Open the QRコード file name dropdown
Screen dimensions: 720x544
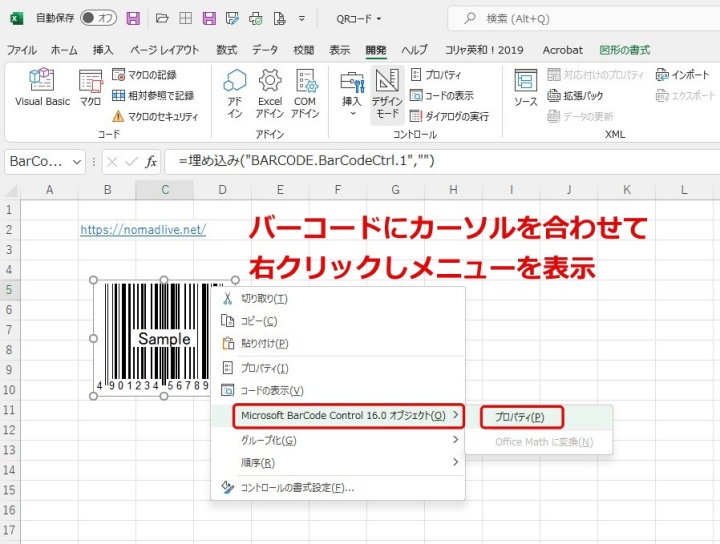click(359, 19)
